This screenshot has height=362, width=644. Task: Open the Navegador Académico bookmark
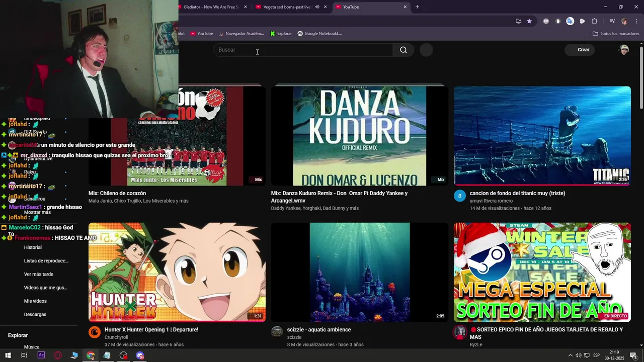click(x=241, y=34)
